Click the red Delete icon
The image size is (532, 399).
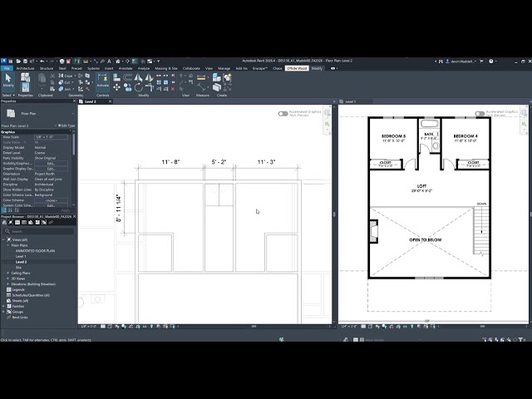(173, 89)
